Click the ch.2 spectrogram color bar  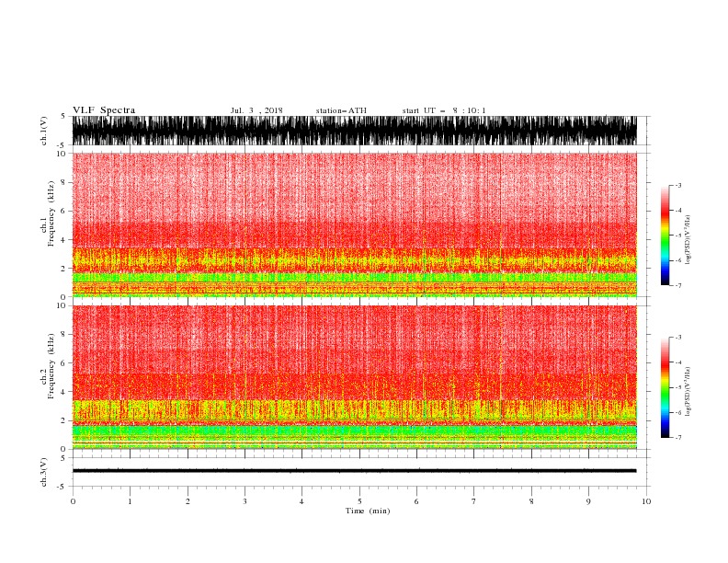pyautogui.click(x=665, y=387)
